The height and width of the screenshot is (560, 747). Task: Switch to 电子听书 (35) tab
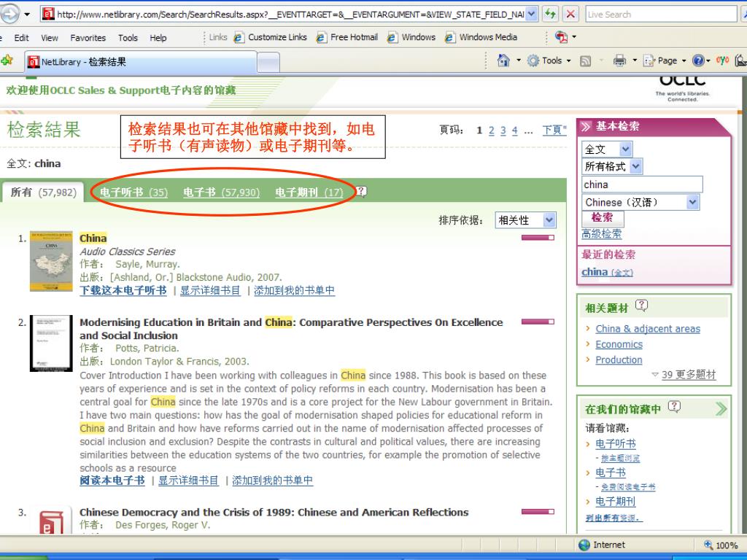pyautogui.click(x=134, y=192)
